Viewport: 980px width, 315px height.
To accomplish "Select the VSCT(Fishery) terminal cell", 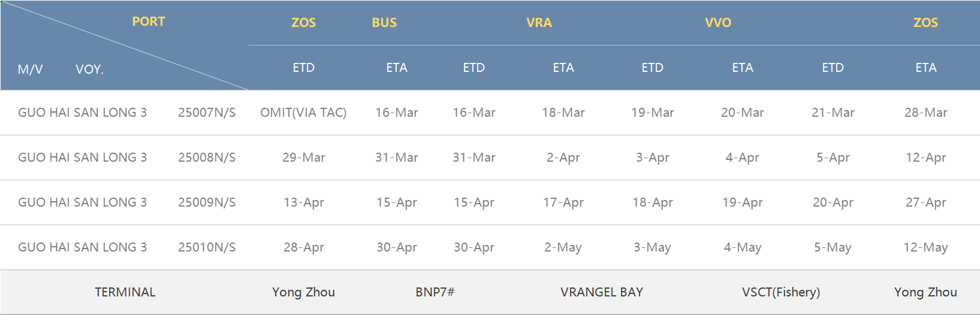I will (x=781, y=292).
